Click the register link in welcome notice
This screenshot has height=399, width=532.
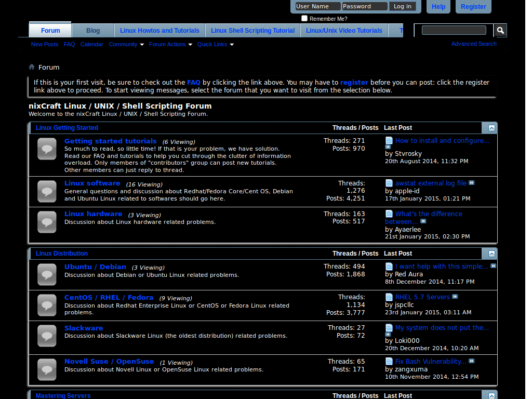point(354,83)
